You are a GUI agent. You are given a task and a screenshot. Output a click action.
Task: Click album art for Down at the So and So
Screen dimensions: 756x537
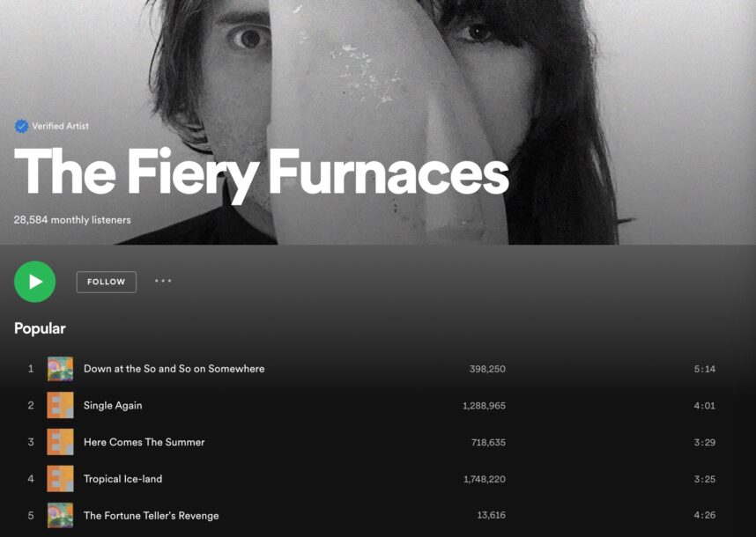(60, 369)
